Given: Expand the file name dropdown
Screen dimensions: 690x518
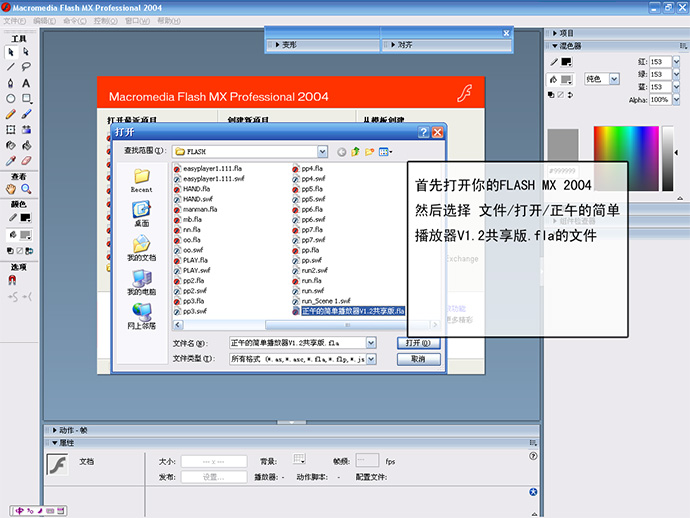Looking at the screenshot, I should (x=371, y=343).
